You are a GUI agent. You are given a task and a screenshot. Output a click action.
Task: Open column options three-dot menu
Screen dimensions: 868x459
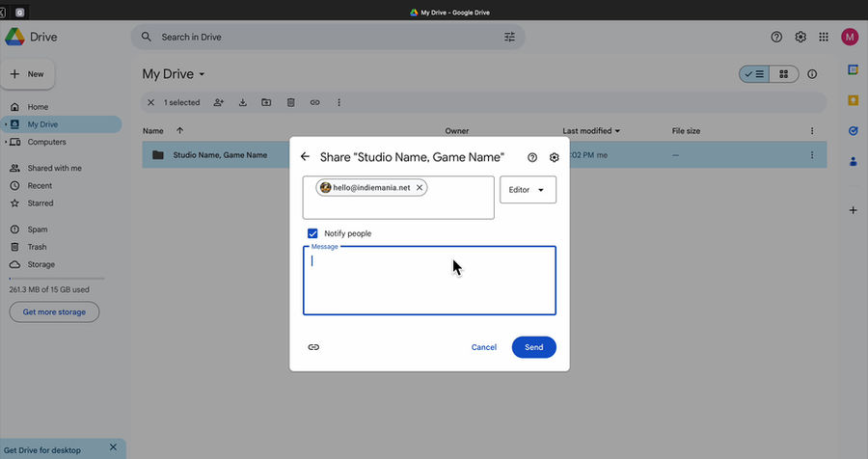pyautogui.click(x=812, y=131)
